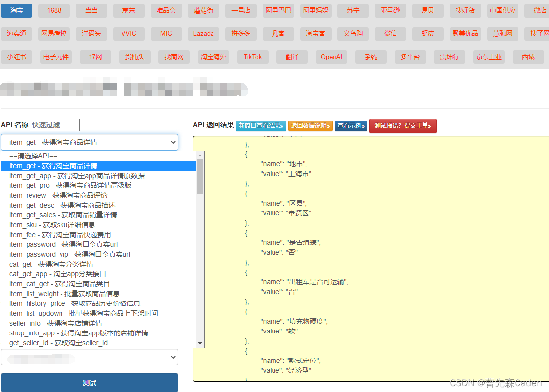549x392 pixels.
Task: Open the 阿里巴巴 platform tab
Action: pyautogui.click(x=278, y=10)
